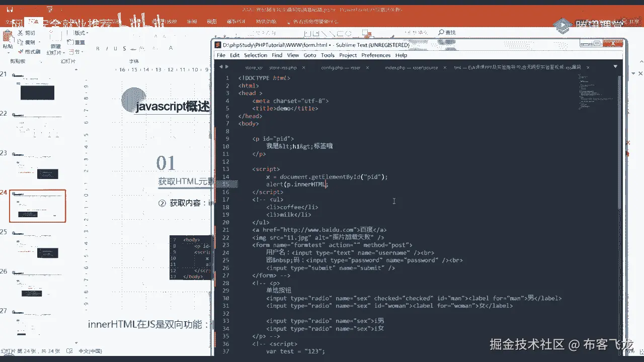Close the index.php — xsser\source tab
Screen dimensions: 644x362
[445, 67]
